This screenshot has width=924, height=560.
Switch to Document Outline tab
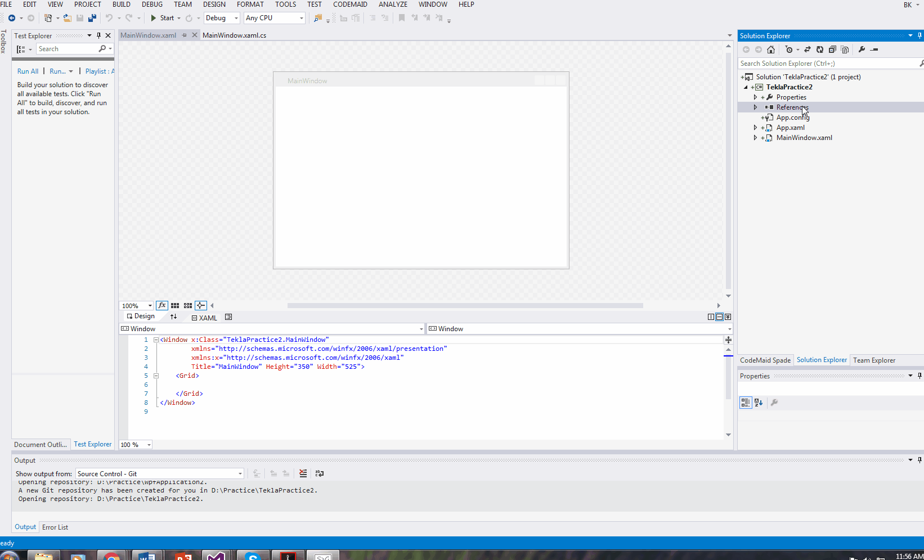pos(41,445)
